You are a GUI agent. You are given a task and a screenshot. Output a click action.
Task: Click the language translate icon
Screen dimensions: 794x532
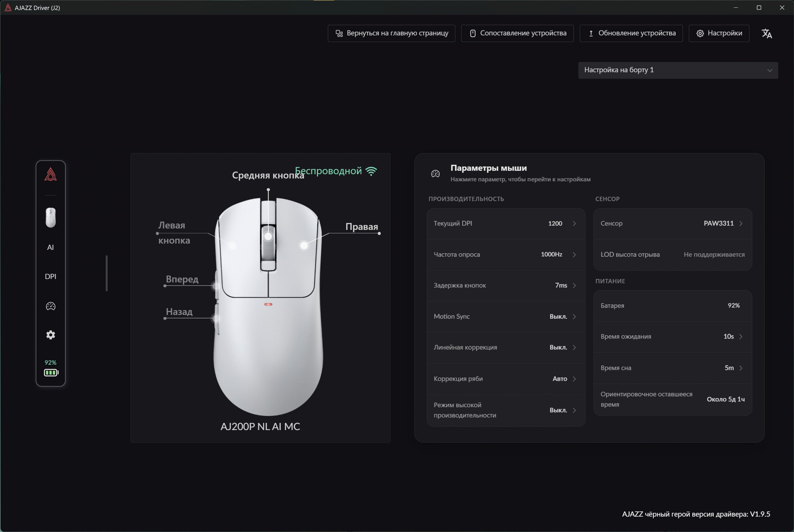click(767, 33)
